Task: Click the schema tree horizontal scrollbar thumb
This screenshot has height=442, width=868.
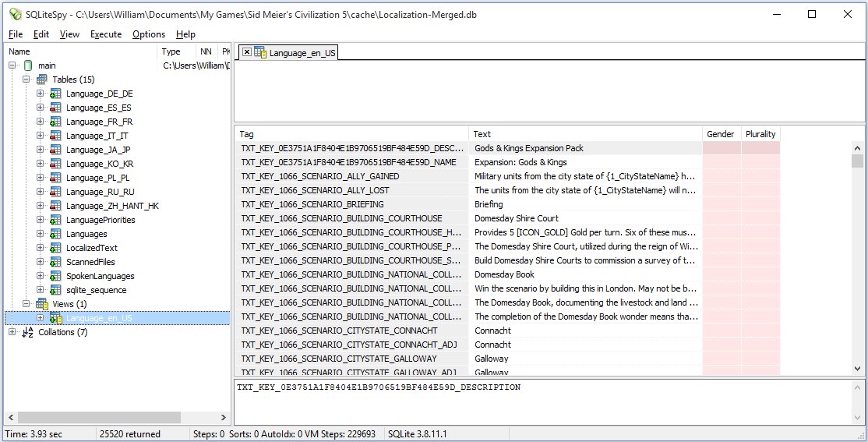Action: 100,417
